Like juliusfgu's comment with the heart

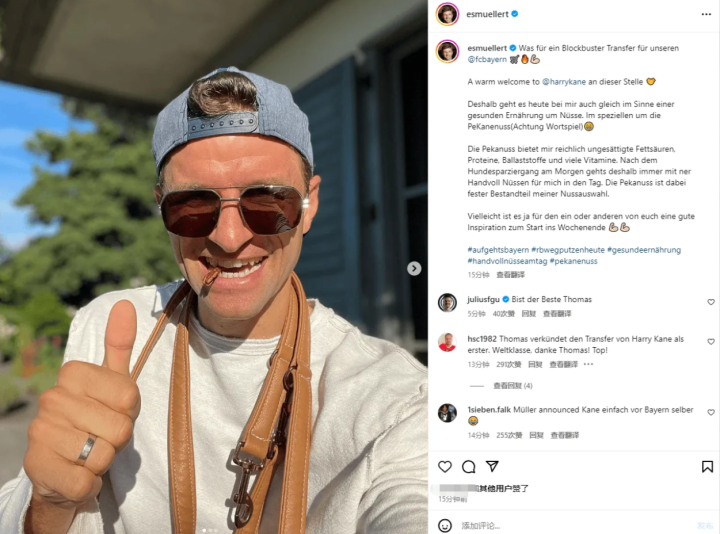[711, 302]
